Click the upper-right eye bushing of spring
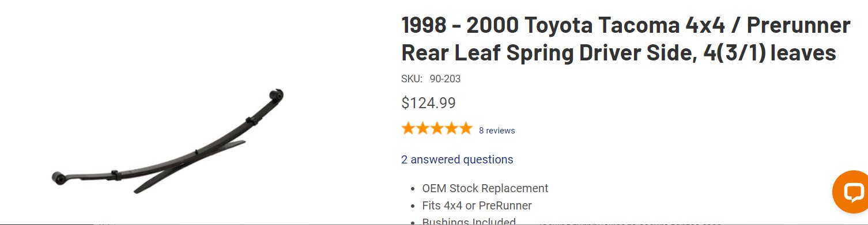The height and width of the screenshot is (225, 868). [276, 94]
